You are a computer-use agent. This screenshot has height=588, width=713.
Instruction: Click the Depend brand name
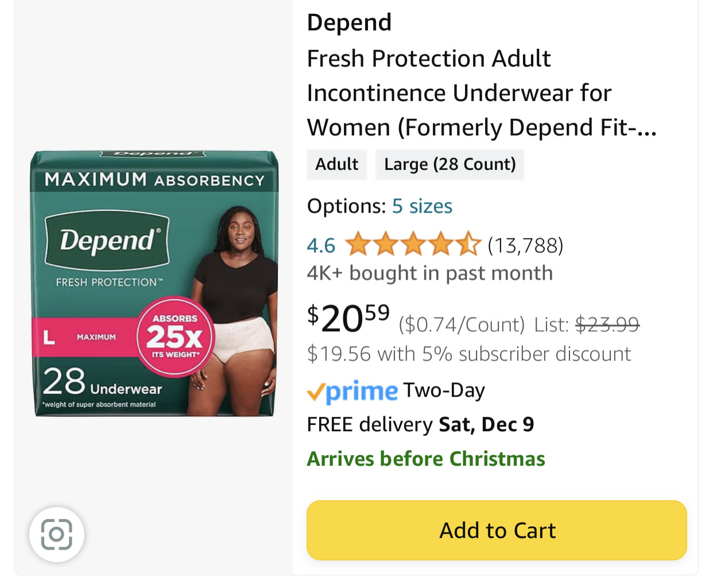point(349,23)
